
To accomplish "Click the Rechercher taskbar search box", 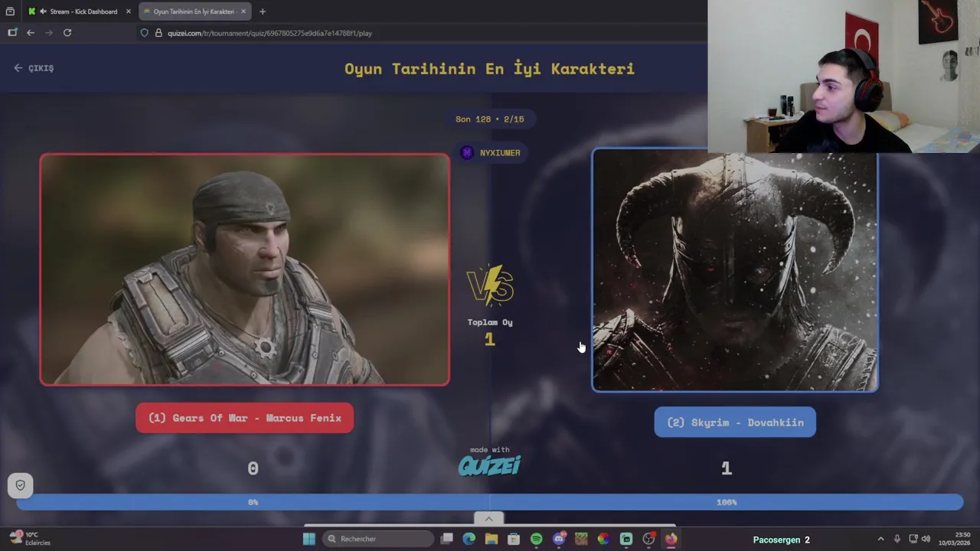I will point(378,539).
